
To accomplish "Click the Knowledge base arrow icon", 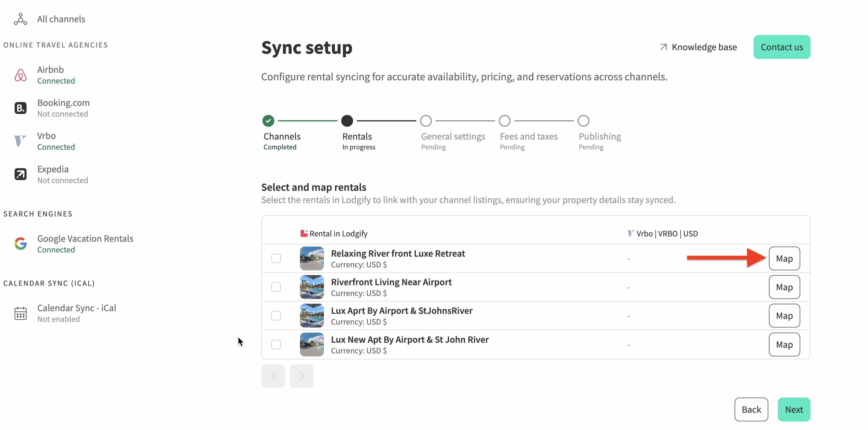I will (x=663, y=47).
